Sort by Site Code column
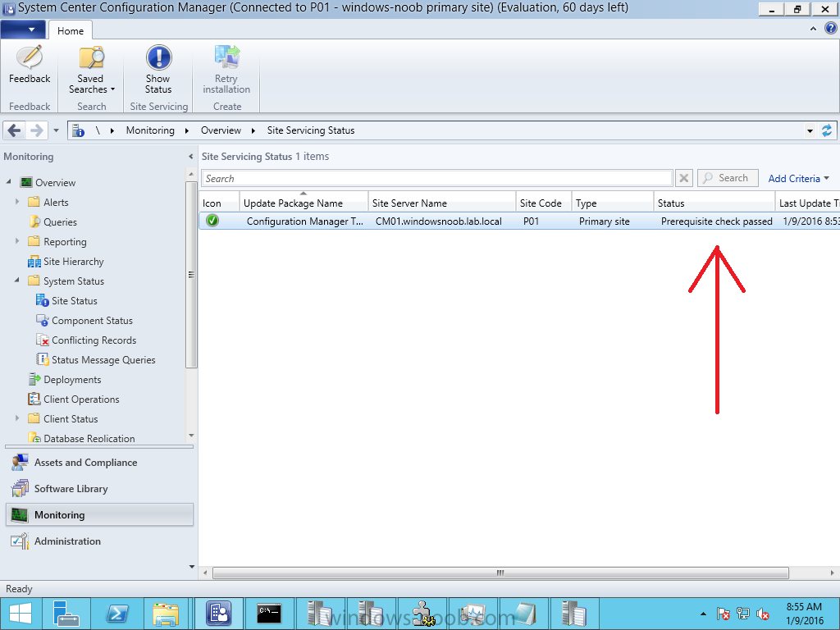The width and height of the screenshot is (840, 630). [x=544, y=203]
